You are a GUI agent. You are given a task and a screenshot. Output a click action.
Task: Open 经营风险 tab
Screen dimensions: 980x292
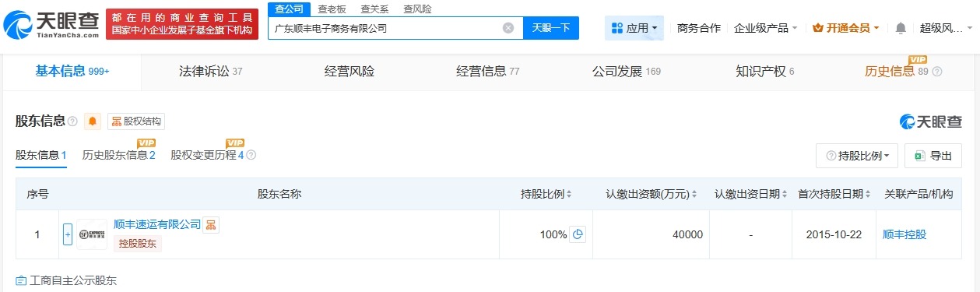(349, 72)
